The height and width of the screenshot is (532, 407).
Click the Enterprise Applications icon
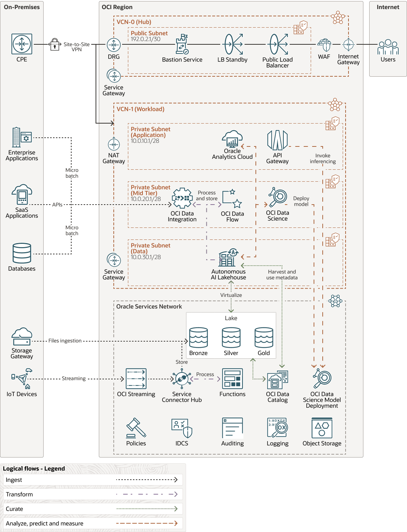click(22, 137)
